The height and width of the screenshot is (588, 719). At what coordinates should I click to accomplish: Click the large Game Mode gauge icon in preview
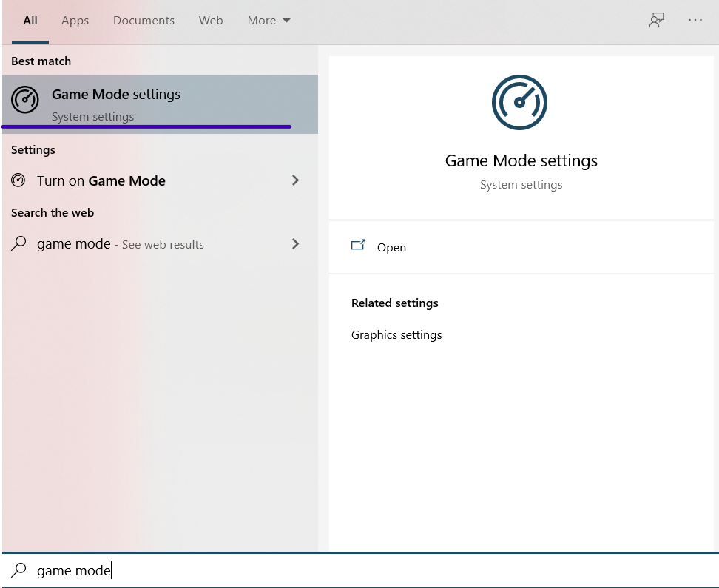[519, 102]
